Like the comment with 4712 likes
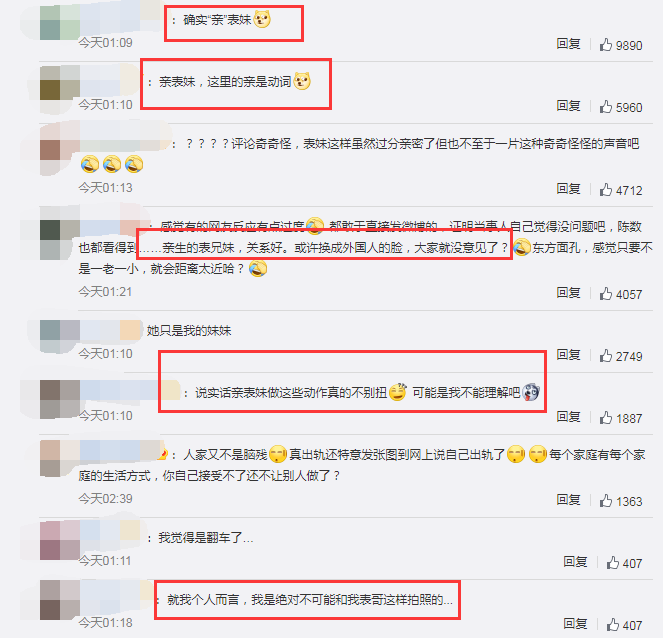Screen dimensions: 663x638 click(605, 189)
